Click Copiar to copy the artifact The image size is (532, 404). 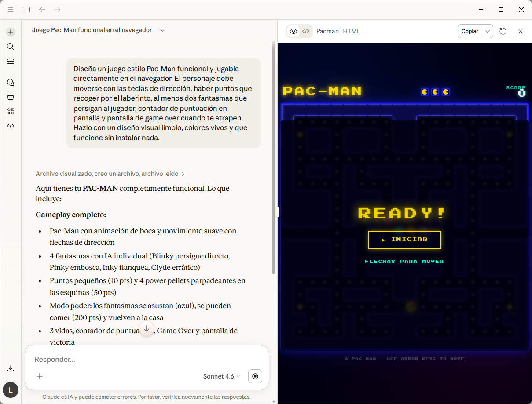point(470,31)
